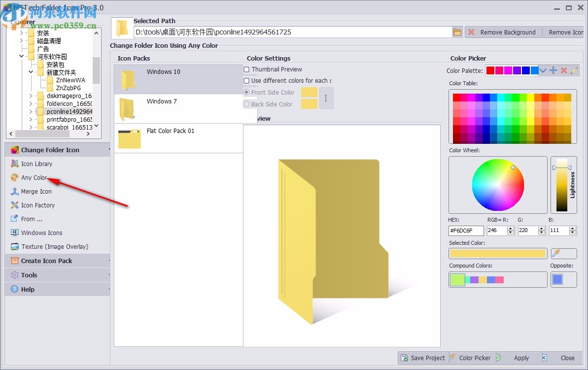Check Use different colors for each side
588x370 pixels.
tap(246, 80)
